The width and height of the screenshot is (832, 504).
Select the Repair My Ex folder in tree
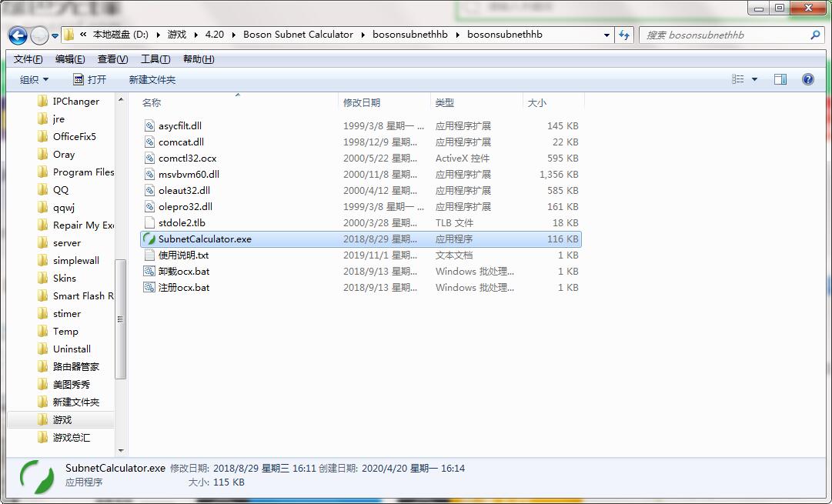[75, 225]
